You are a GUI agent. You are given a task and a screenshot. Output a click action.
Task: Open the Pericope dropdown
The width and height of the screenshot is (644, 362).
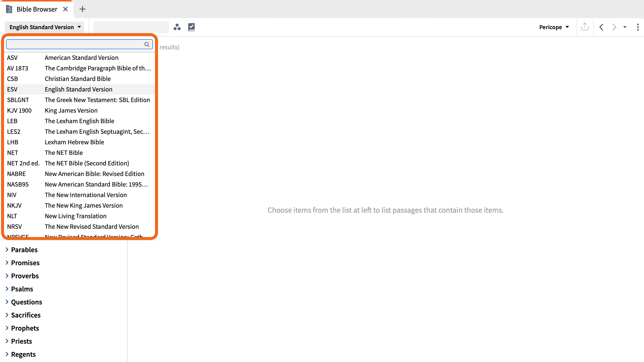tap(554, 27)
